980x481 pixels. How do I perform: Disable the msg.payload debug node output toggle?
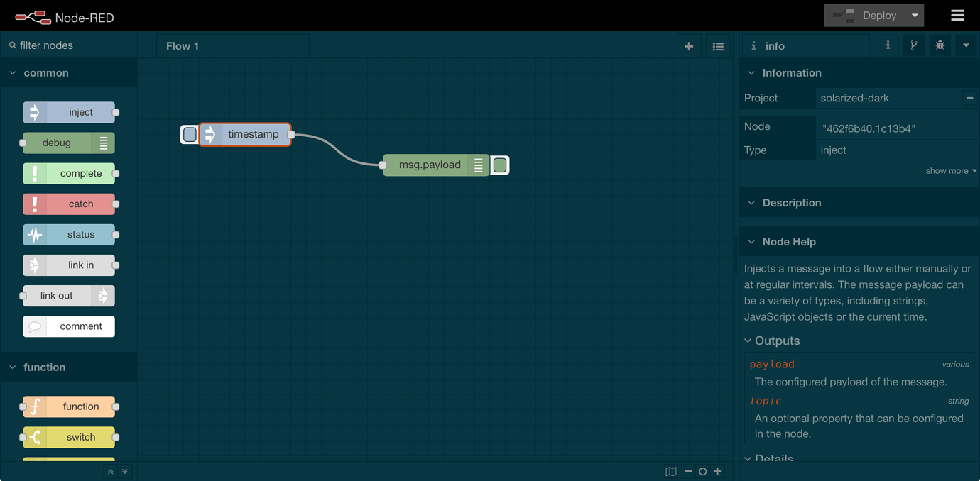tap(500, 165)
